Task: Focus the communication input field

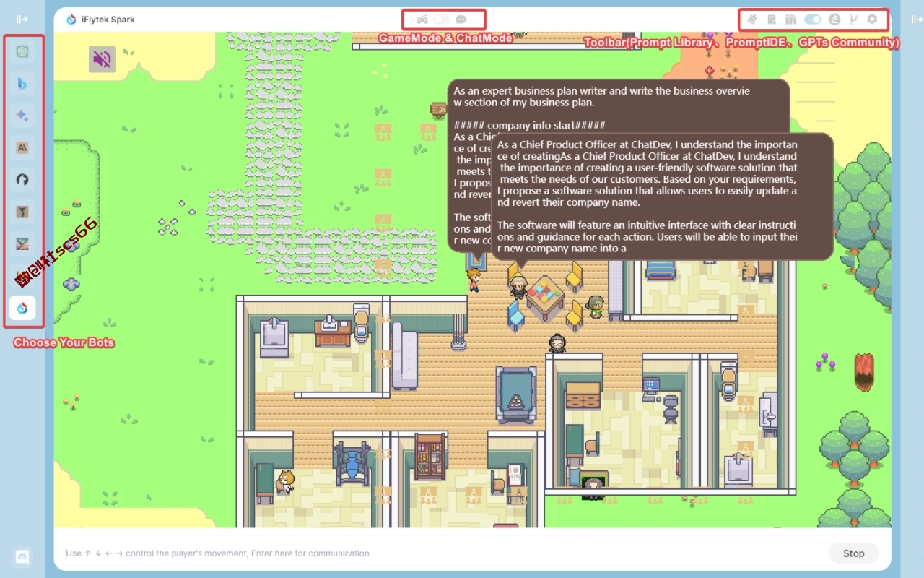Action: (440, 553)
